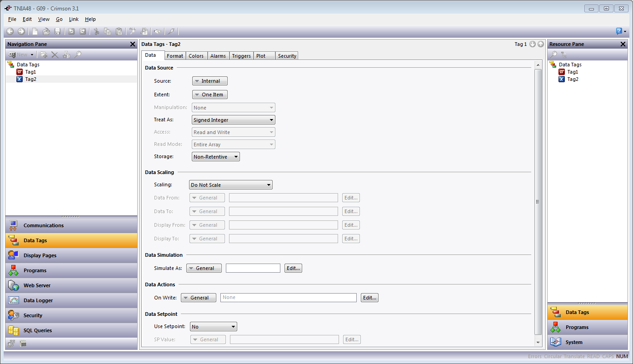This screenshot has width=633, height=364.
Task: Click New tag button in Navigation Pane
Action: click(18, 55)
